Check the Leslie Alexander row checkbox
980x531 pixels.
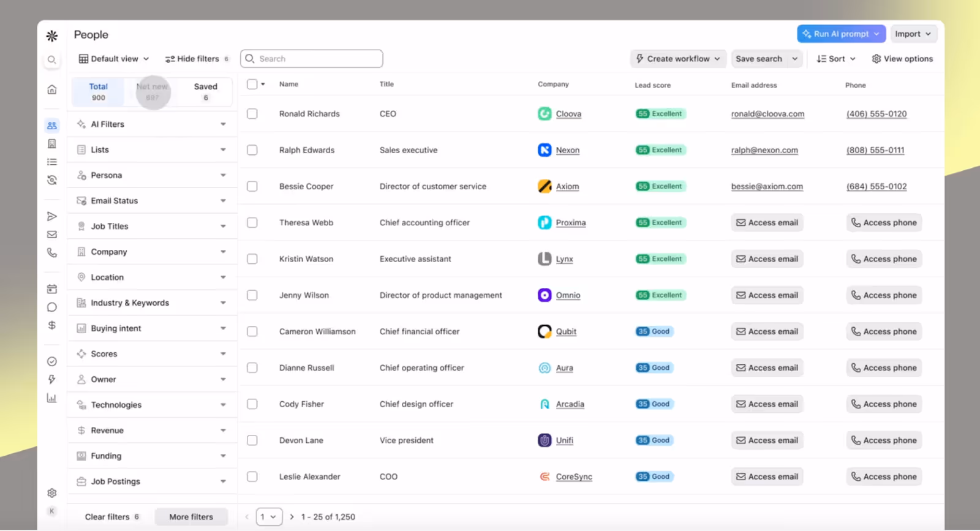tap(252, 476)
